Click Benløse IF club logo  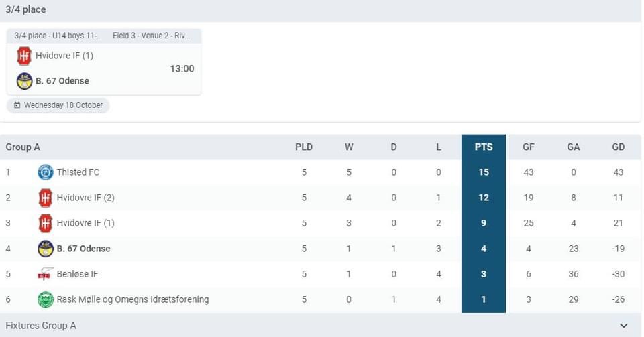click(45, 274)
